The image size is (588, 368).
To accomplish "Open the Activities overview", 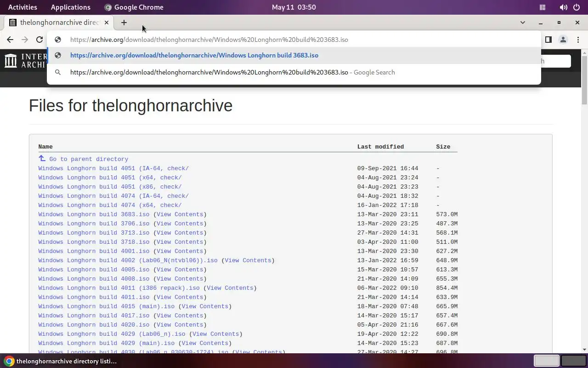I will pos(23,7).
